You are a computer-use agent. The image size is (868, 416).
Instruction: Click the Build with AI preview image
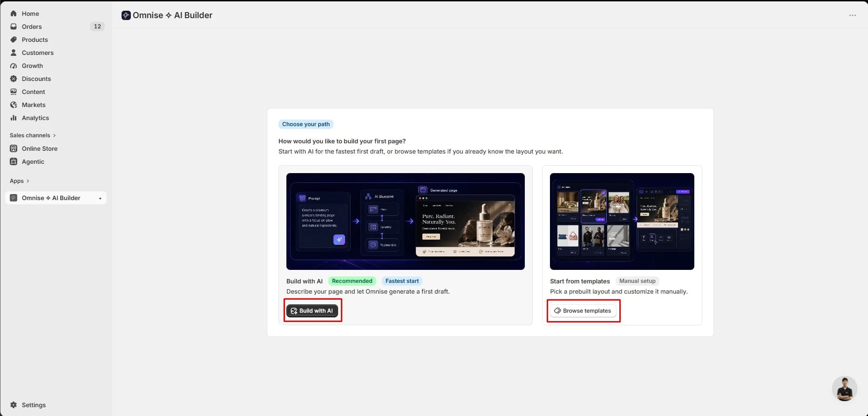pos(406,221)
